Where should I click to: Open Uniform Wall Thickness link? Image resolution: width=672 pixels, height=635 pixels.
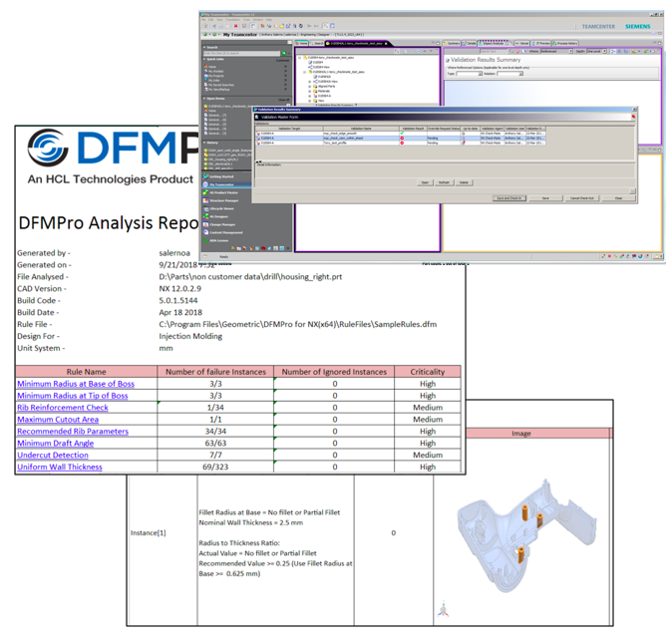(60, 468)
